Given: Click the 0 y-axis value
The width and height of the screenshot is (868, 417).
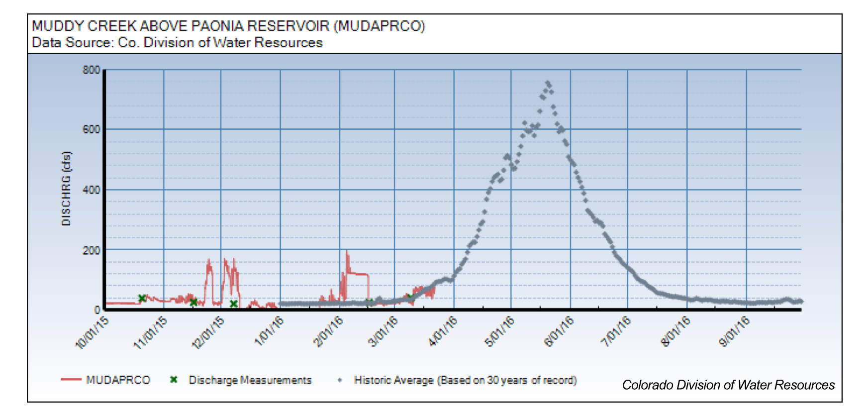Looking at the screenshot, I should (97, 310).
